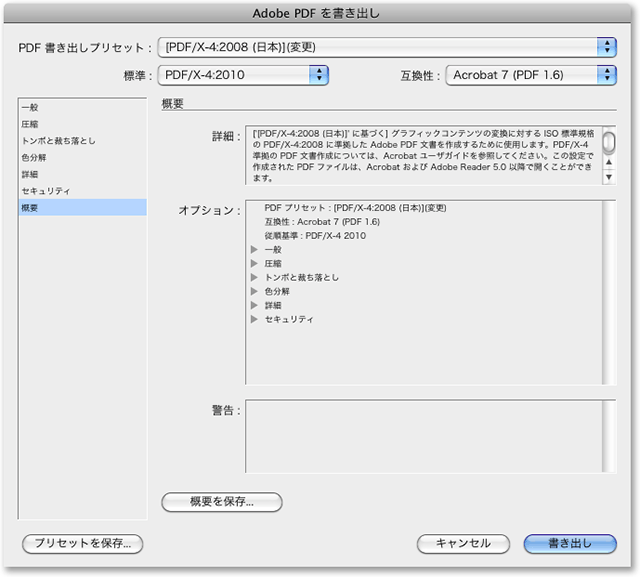The width and height of the screenshot is (640, 577).
Task: Open the PDF書き出しプリセット dropdown
Action: click(x=388, y=47)
